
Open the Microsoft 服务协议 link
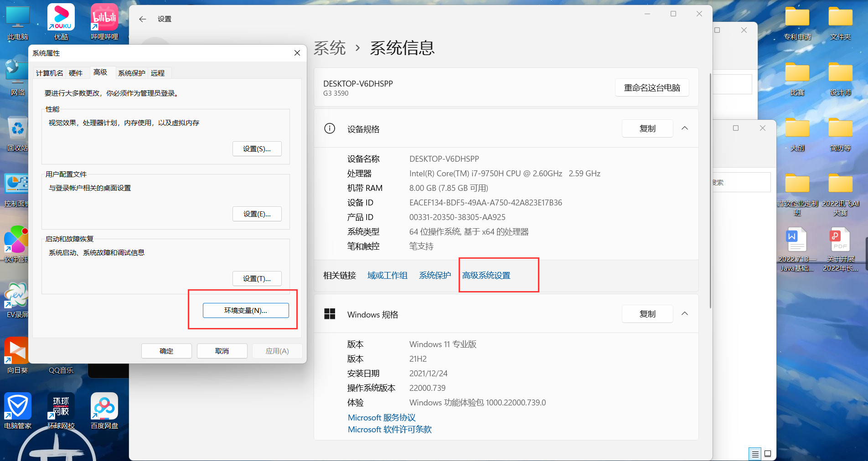(x=382, y=417)
